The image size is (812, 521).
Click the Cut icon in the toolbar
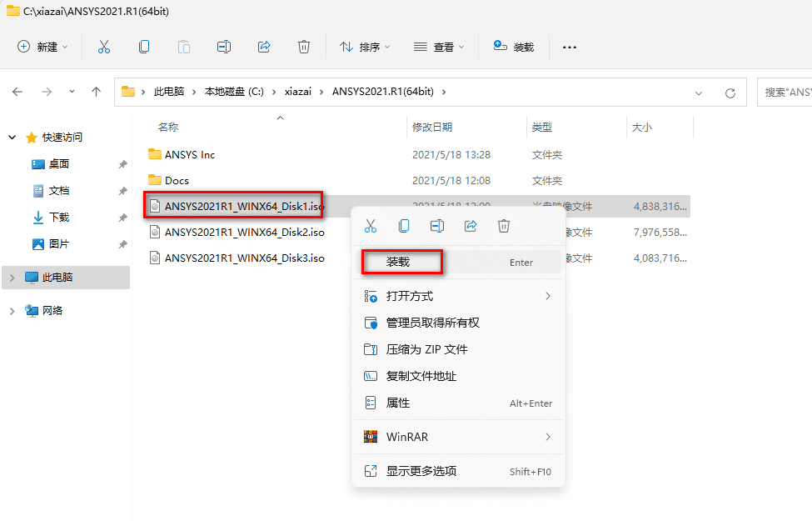point(104,47)
